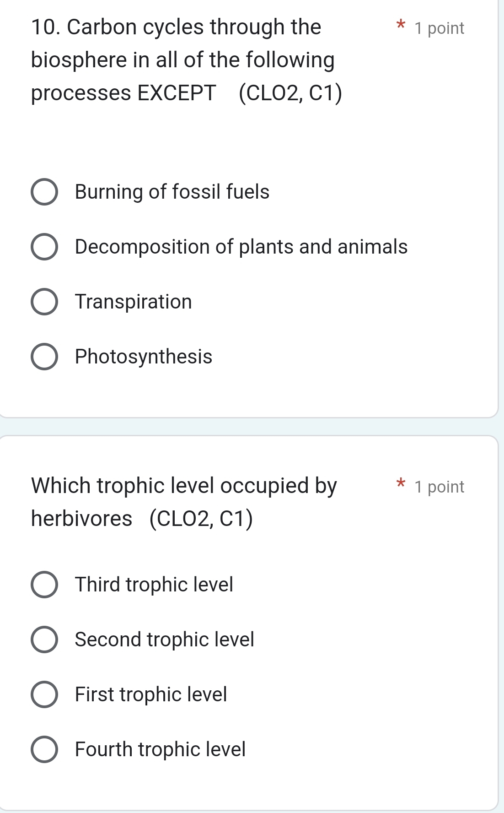This screenshot has height=813, width=504.
Task: Choose the 'Second trophic level' radio button
Action: (44, 640)
